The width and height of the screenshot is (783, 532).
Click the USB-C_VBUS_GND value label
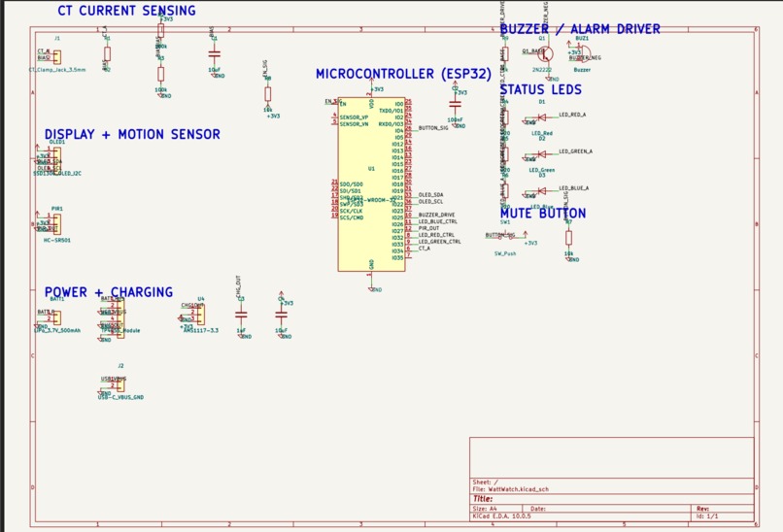tap(120, 398)
